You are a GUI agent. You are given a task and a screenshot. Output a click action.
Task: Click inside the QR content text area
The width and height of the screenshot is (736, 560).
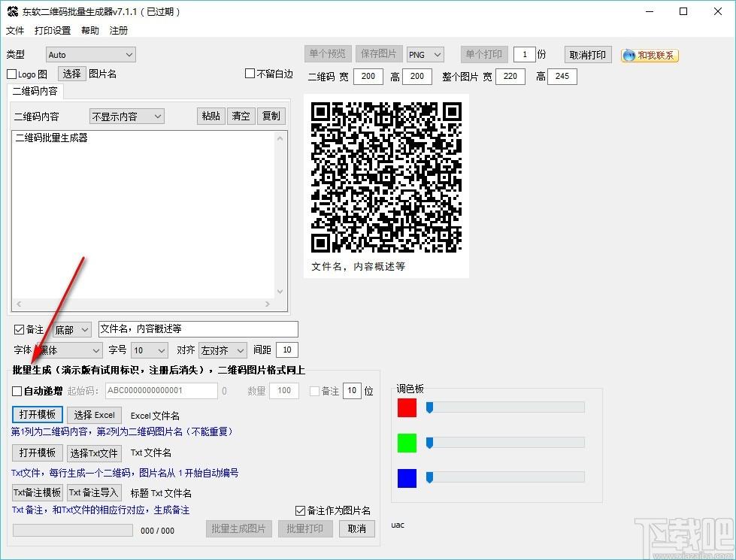pyautogui.click(x=143, y=214)
